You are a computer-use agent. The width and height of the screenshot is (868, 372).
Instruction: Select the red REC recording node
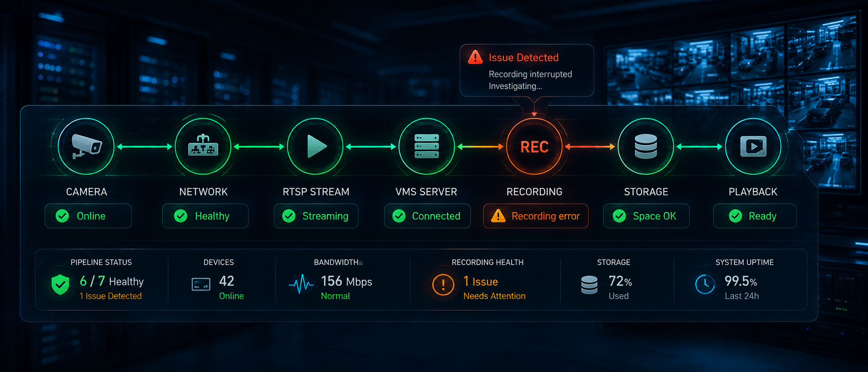(534, 146)
